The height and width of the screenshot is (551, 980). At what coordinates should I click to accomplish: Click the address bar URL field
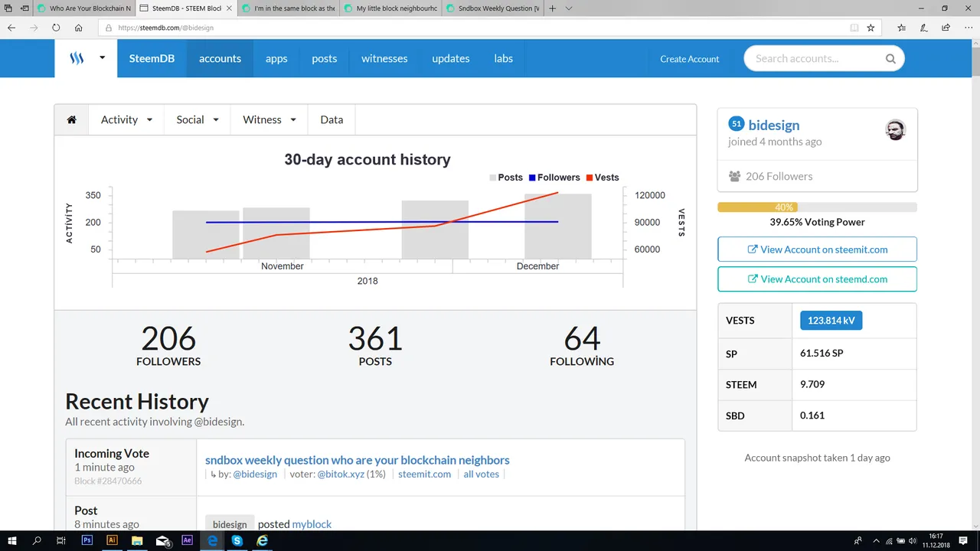(490, 28)
